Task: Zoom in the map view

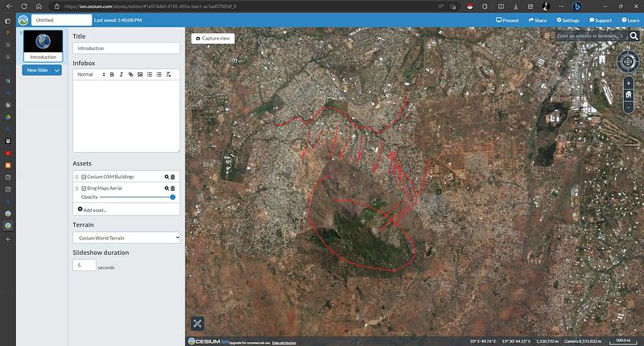Action: pos(628,82)
